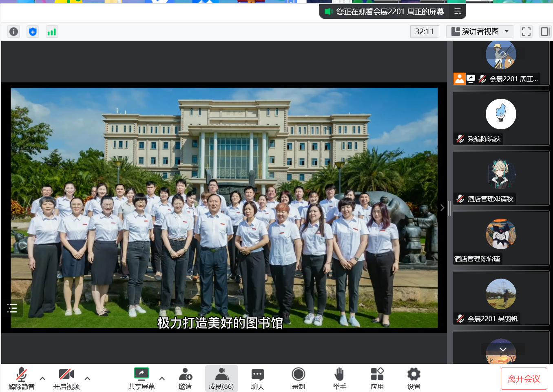Open the screen sharing banner menu

tap(458, 11)
